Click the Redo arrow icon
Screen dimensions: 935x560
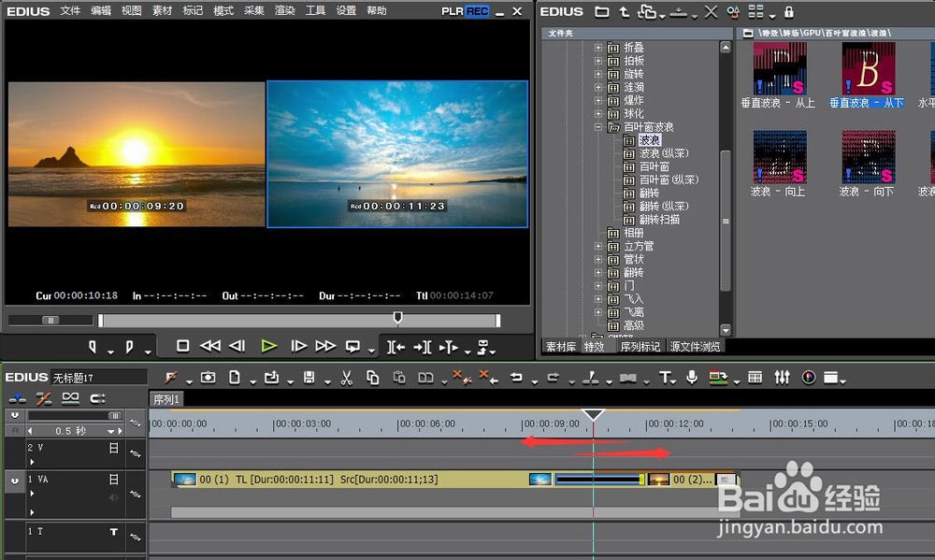click(554, 378)
